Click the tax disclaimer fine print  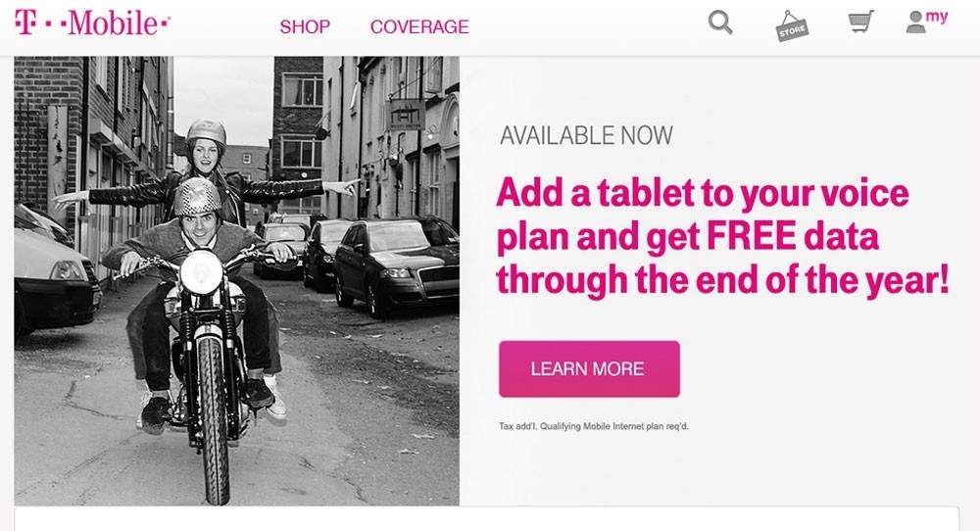click(x=594, y=426)
